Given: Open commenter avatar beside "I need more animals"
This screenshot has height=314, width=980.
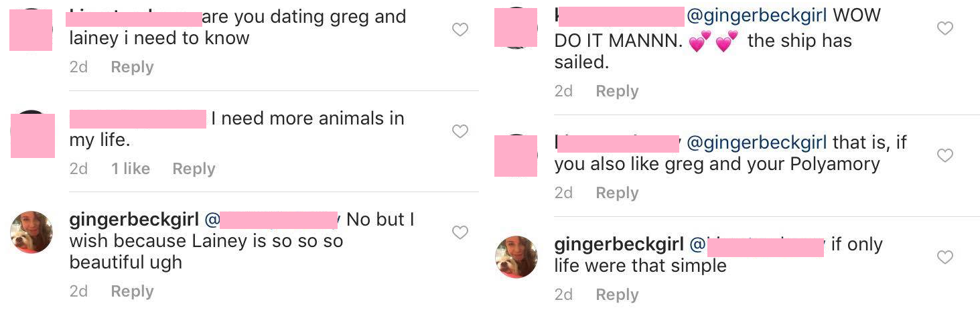Looking at the screenshot, I should tap(32, 135).
